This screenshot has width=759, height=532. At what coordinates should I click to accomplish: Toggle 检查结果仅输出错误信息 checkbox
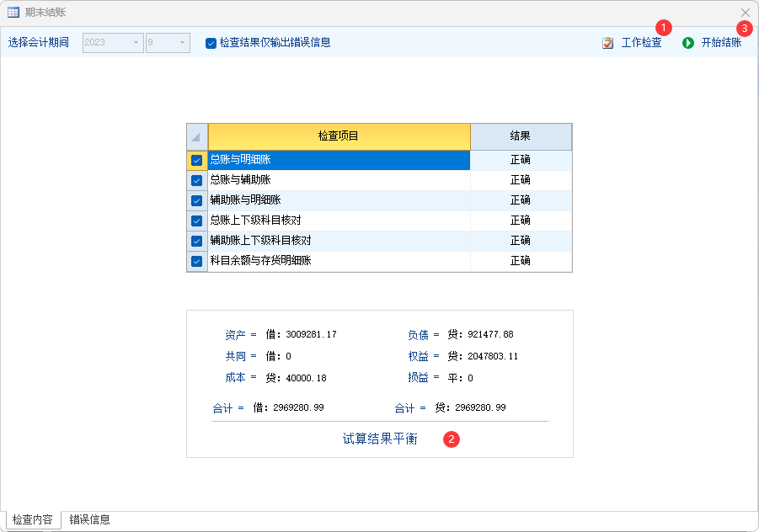[x=211, y=44]
